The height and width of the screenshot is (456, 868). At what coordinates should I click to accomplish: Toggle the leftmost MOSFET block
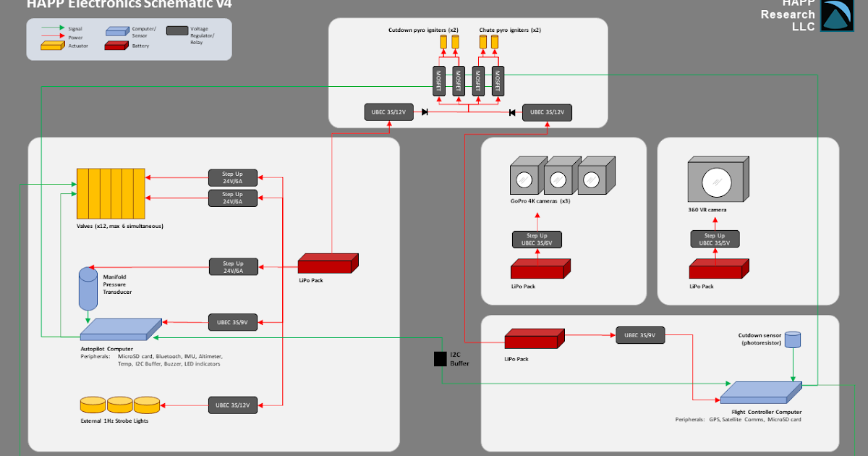pyautogui.click(x=439, y=82)
